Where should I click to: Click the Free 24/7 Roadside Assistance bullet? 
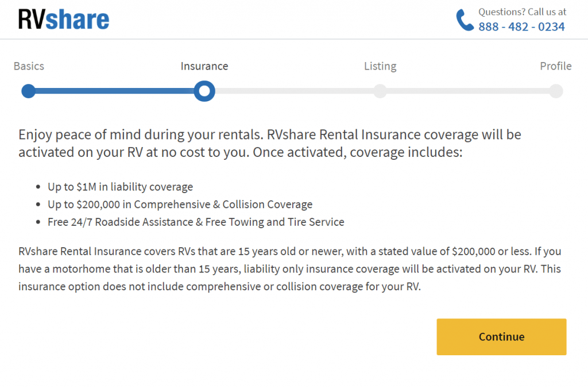point(196,222)
